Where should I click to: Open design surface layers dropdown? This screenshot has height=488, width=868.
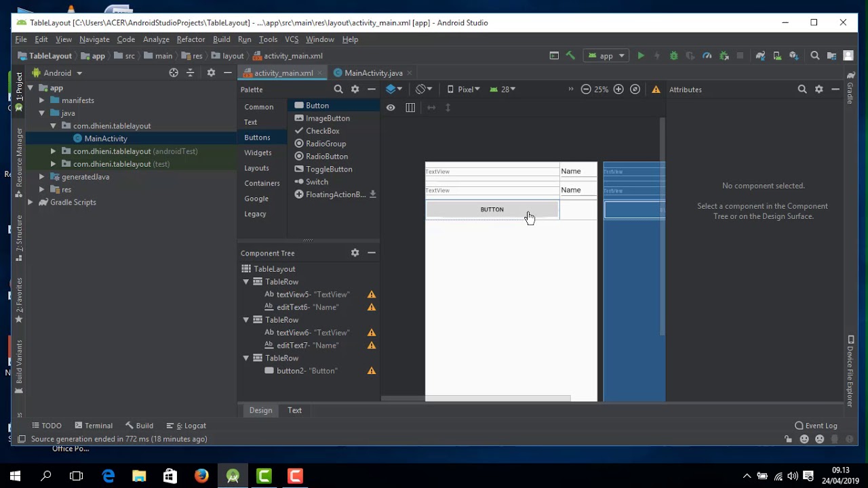click(394, 89)
